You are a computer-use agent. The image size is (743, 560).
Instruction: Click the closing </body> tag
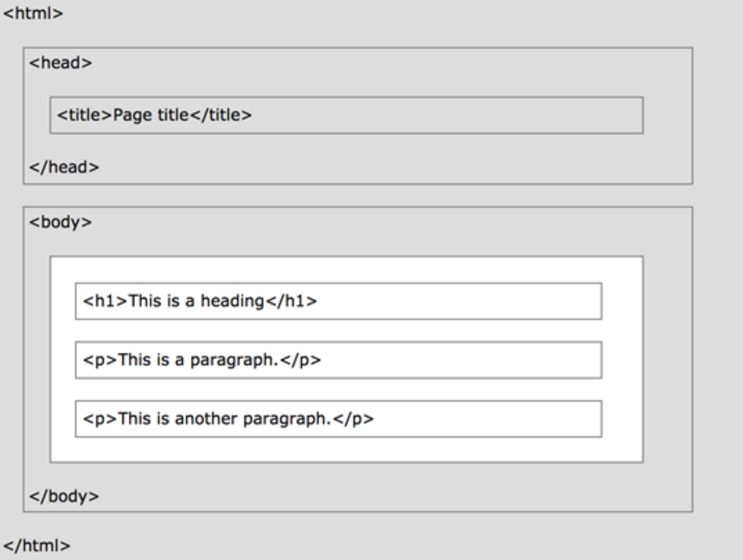click(x=64, y=496)
